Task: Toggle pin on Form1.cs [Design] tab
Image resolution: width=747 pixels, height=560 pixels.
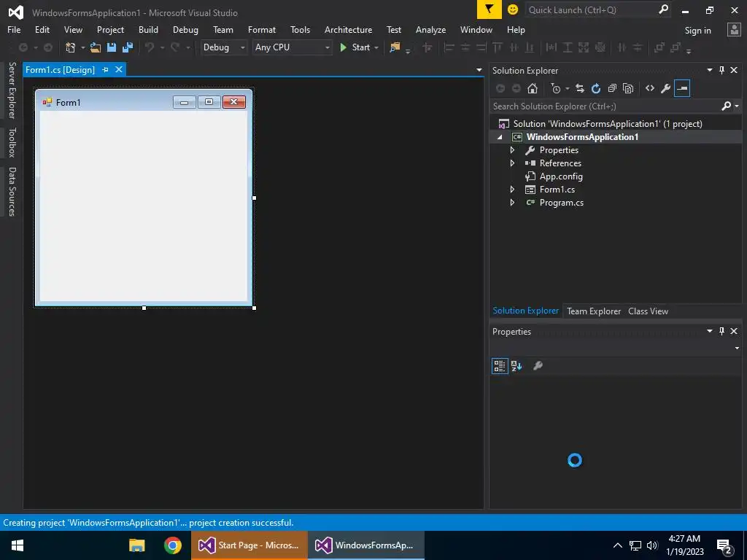Action: tap(105, 69)
